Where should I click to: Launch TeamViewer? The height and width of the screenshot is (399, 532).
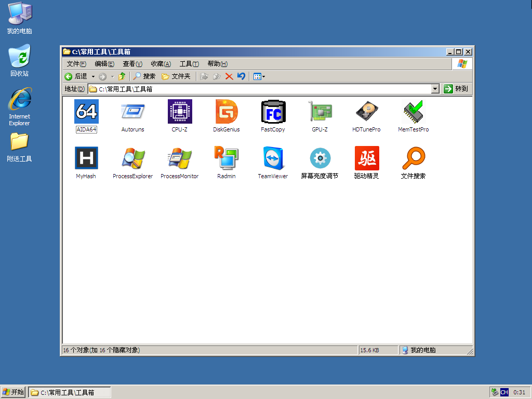[x=273, y=158]
